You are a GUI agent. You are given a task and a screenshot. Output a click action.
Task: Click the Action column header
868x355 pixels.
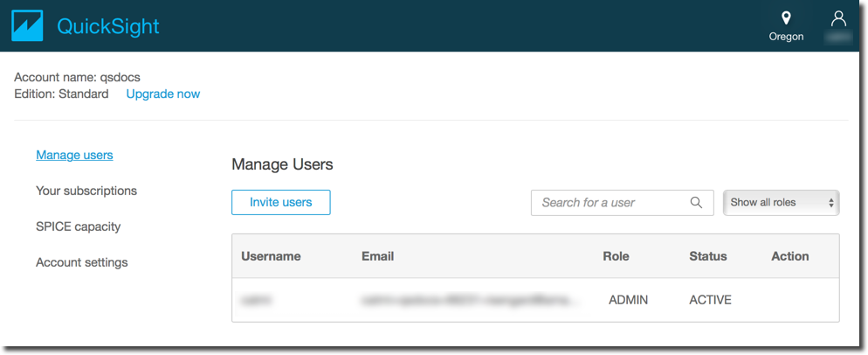(x=790, y=256)
